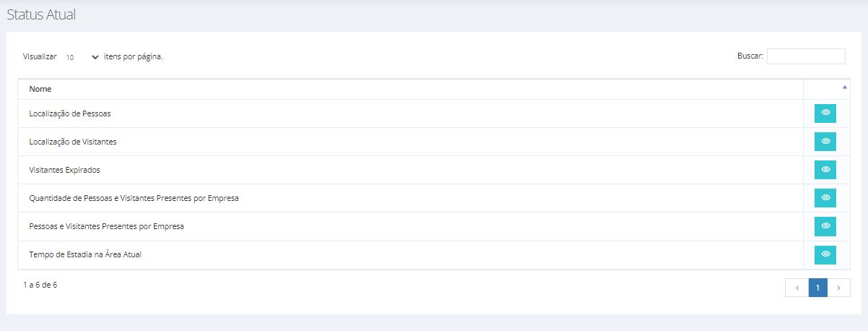Screen dimensions: 868x331
Task: Go to previous page in pagination
Action: coord(797,288)
